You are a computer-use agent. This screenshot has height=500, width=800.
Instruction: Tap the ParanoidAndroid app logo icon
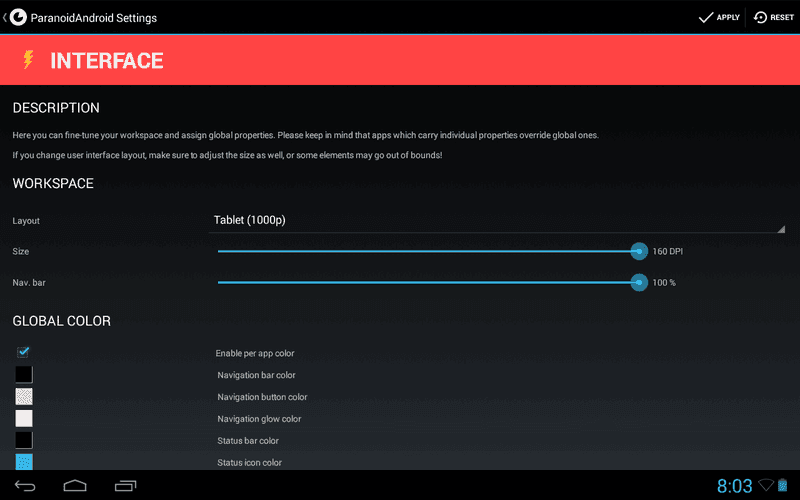point(18,17)
